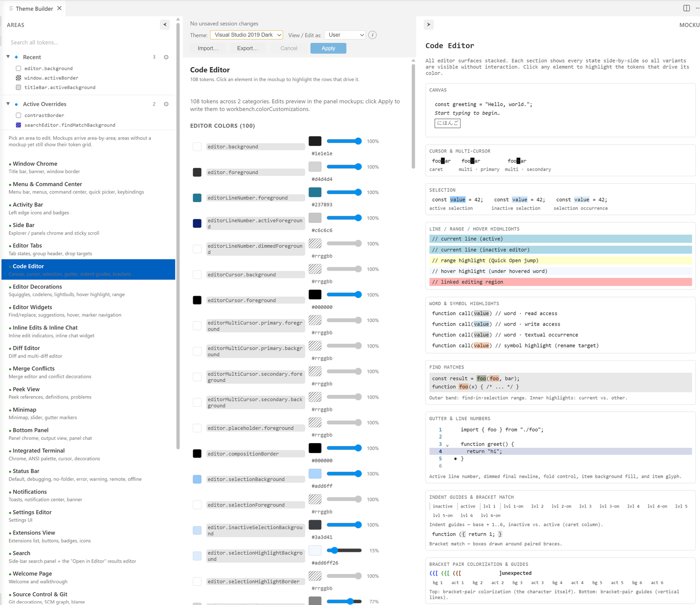The width and height of the screenshot is (700, 605).
Task: Click the Import… button
Action: [208, 48]
